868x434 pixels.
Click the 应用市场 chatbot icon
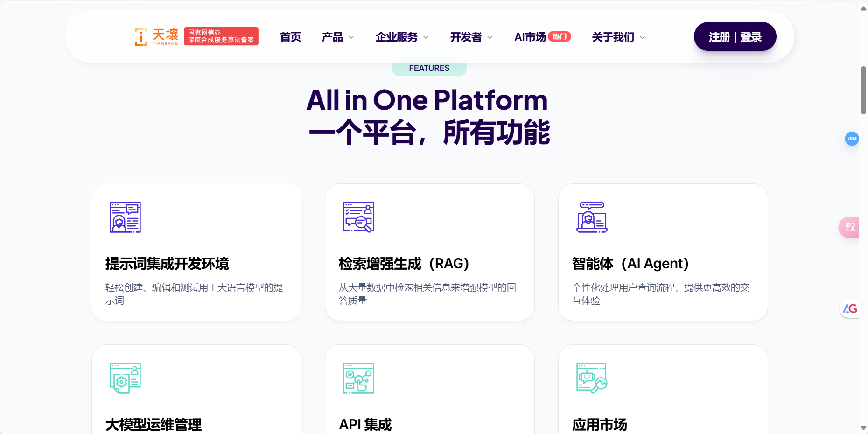click(x=591, y=378)
